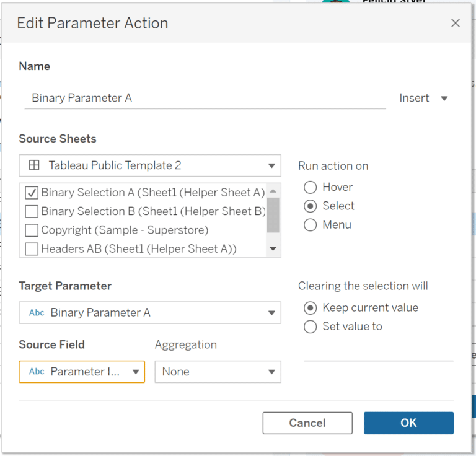Screen dimensions: 476x456
Task: Close the Edit Parameter Action dialog
Action: (x=455, y=23)
